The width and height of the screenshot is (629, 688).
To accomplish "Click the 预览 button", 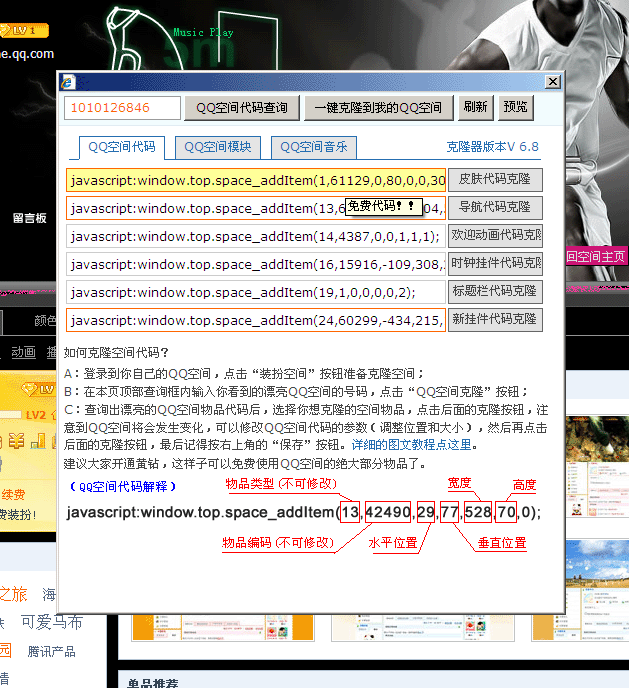I will point(515,108).
